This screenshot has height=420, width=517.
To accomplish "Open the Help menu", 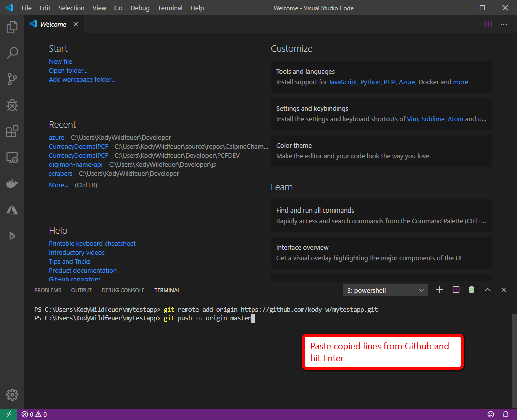I will [197, 8].
